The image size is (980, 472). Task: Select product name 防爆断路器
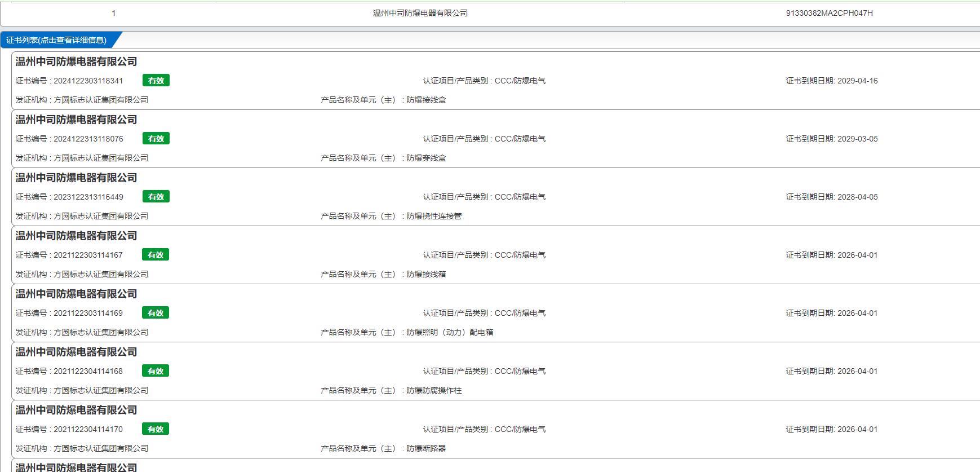tap(426, 448)
